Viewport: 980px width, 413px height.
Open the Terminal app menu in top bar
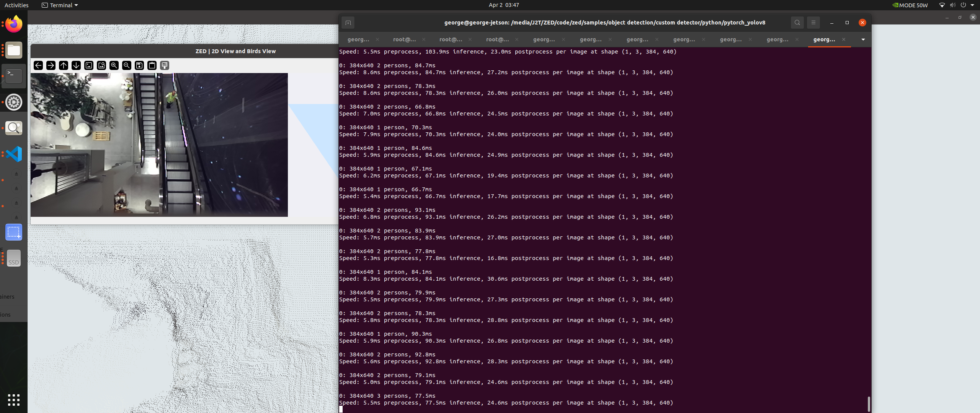coord(60,5)
